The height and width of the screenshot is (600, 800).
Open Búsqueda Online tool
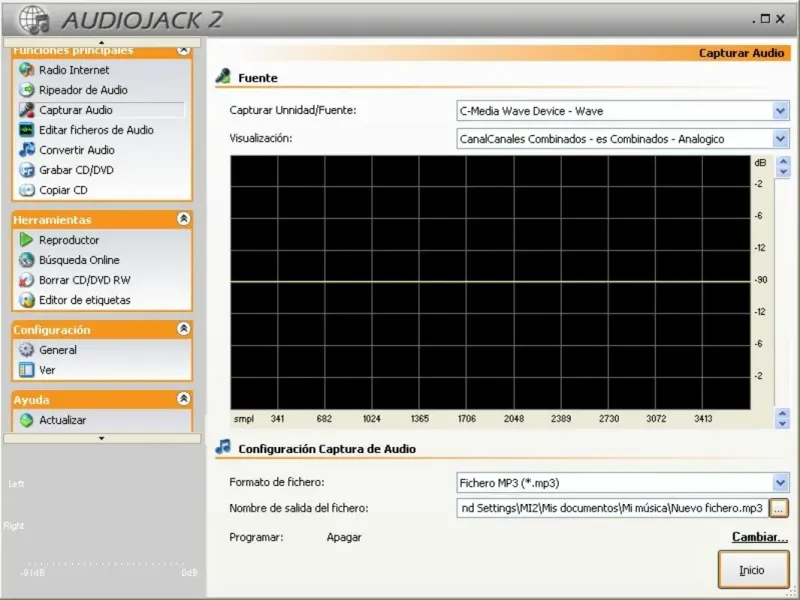(79, 260)
